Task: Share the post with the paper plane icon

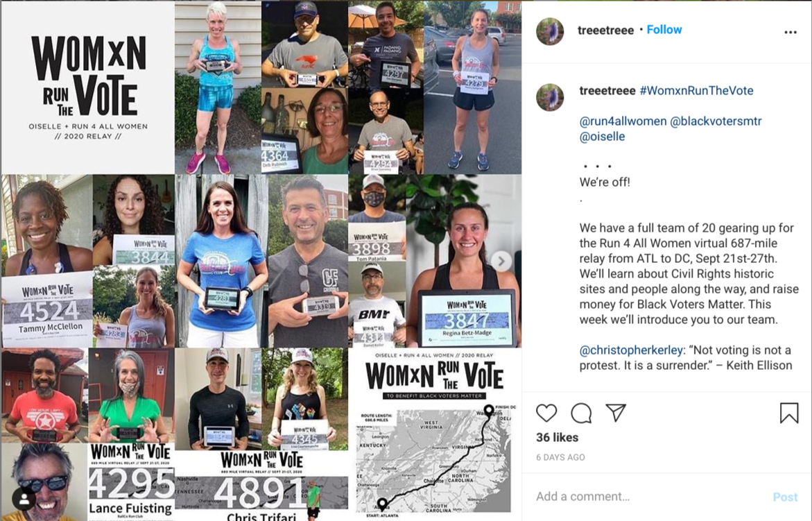Action: tap(616, 412)
